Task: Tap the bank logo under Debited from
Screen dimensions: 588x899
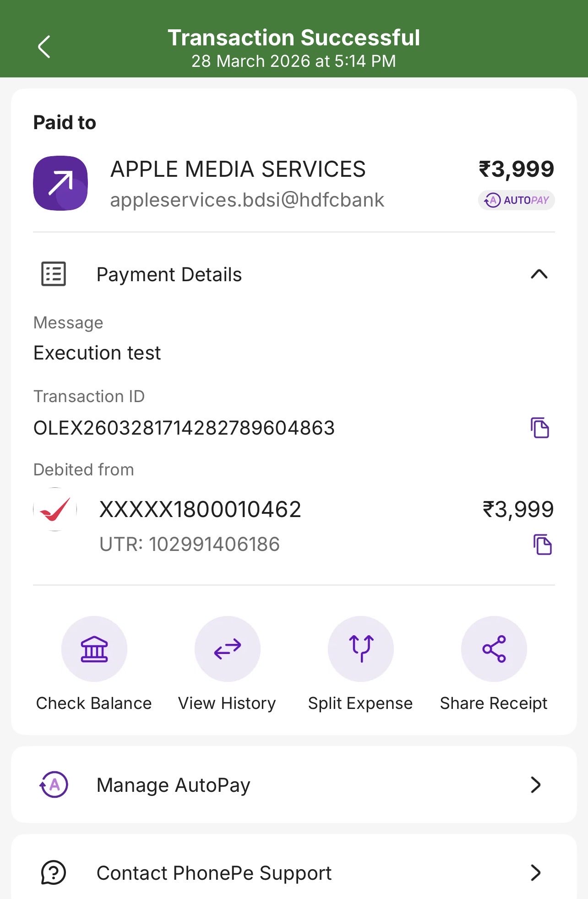Action: (x=55, y=509)
